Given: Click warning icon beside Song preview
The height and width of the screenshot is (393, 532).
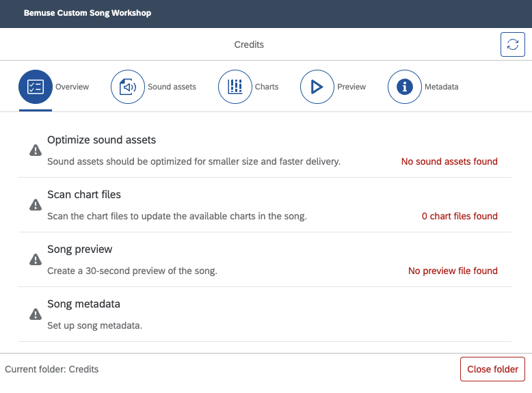Looking at the screenshot, I should pyautogui.click(x=36, y=260).
